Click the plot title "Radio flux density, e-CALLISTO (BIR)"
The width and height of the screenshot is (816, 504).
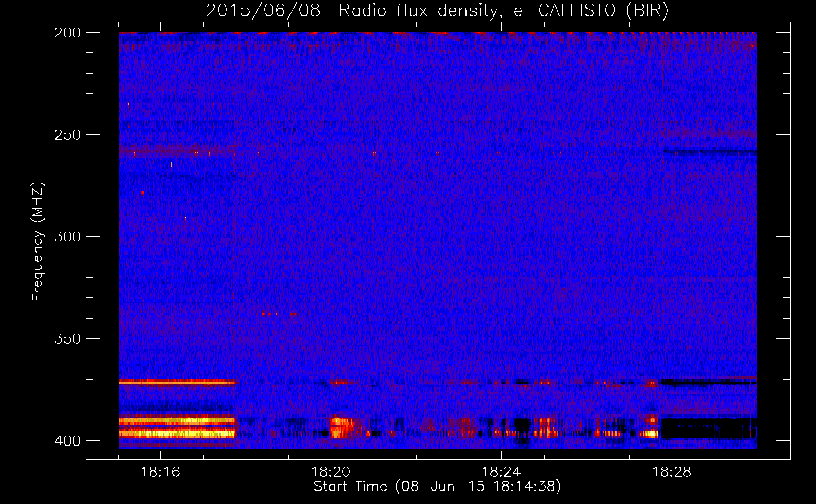[x=504, y=11]
